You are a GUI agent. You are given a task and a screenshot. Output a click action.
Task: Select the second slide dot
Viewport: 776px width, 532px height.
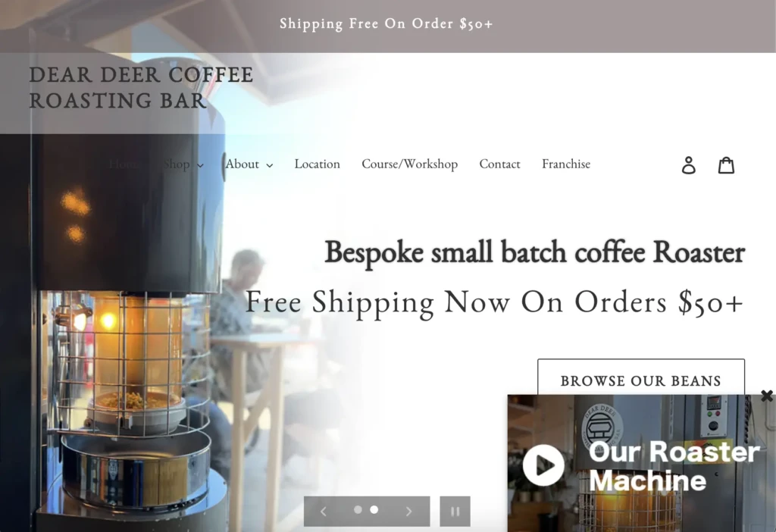tap(374, 510)
